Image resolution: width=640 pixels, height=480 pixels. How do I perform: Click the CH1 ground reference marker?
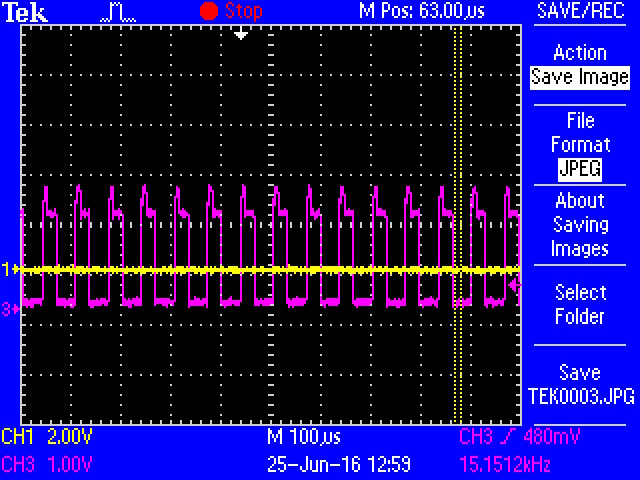[10, 269]
